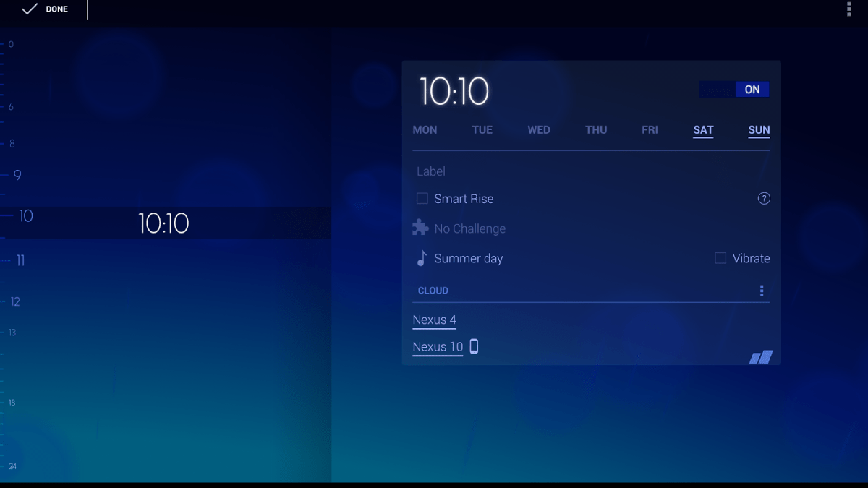Tap the Done checkmark icon

tap(29, 9)
